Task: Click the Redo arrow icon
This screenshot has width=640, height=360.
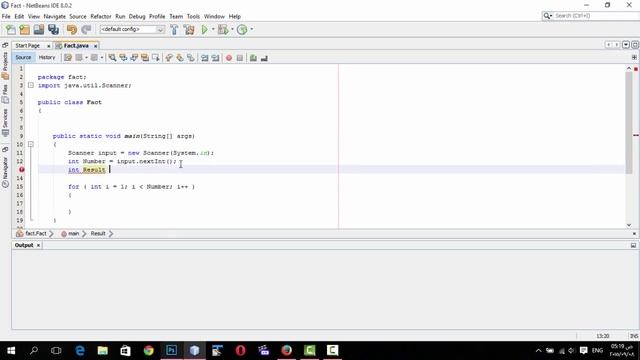Action: pos(86,29)
